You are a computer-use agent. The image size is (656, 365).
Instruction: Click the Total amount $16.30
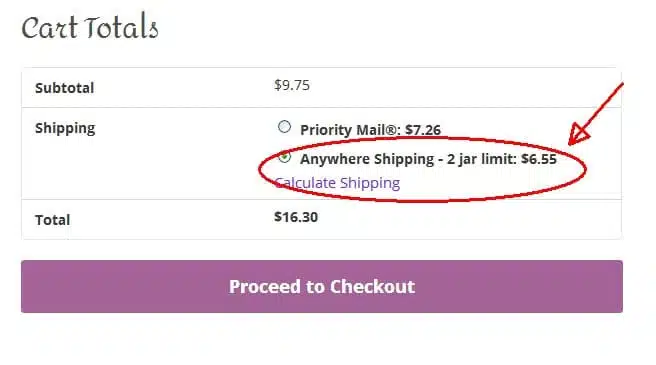point(296,217)
